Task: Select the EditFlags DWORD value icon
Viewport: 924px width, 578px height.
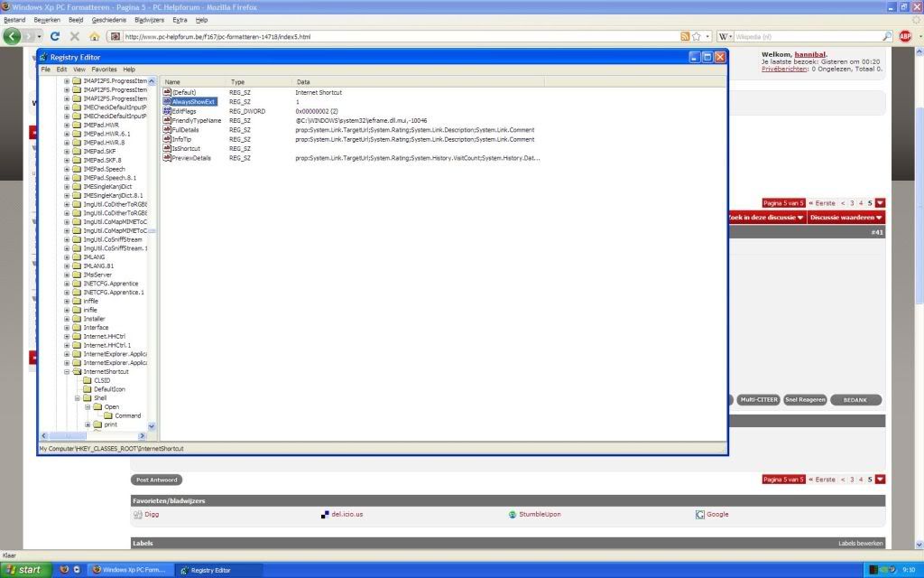Action: pyautogui.click(x=167, y=111)
